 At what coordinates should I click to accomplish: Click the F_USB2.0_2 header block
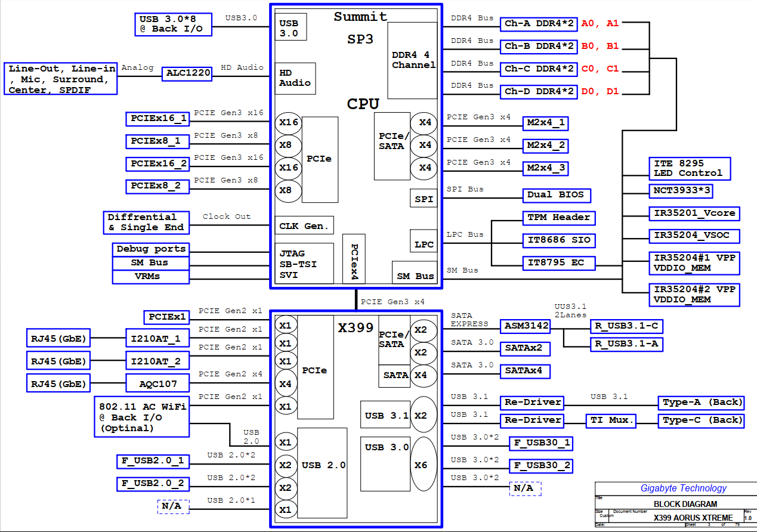tap(153, 484)
